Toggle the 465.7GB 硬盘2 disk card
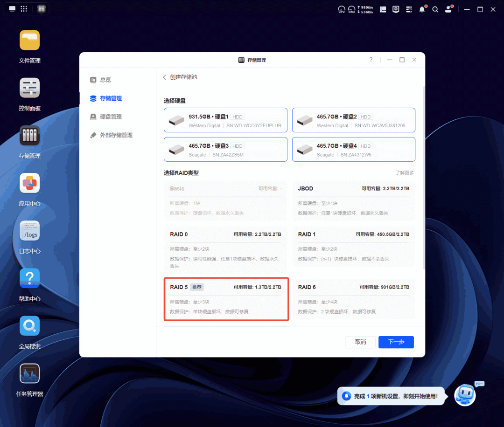This screenshot has width=504, height=427. coord(354,120)
